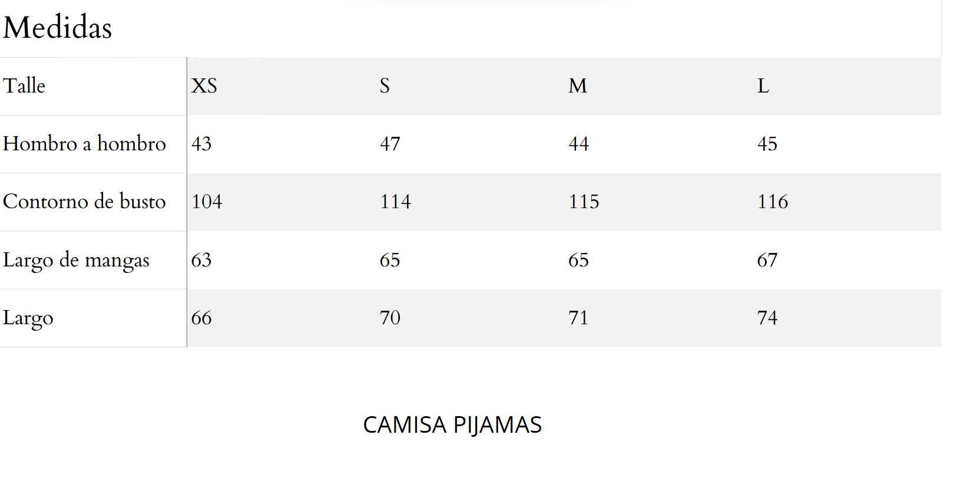Select bust value 104 for XS
The height and width of the screenshot is (484, 980).
(x=207, y=202)
